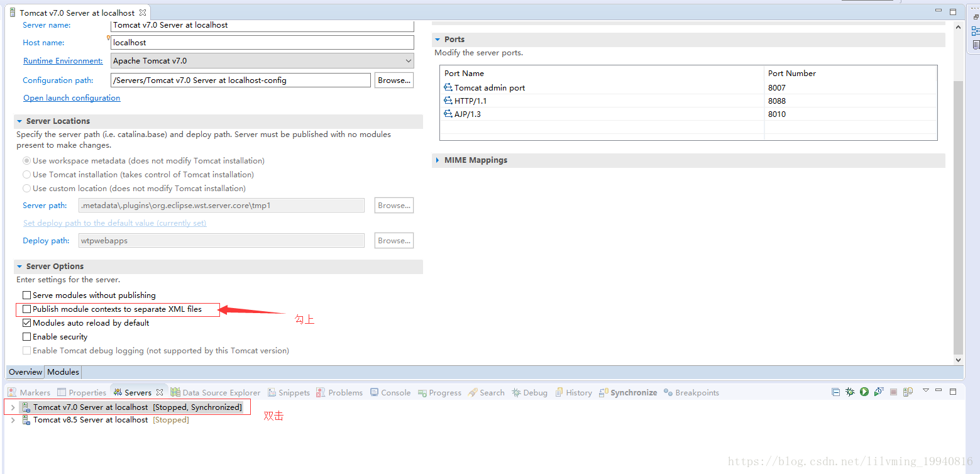
Task: Open the Outline view icon in right trim
Action: [x=976, y=31]
